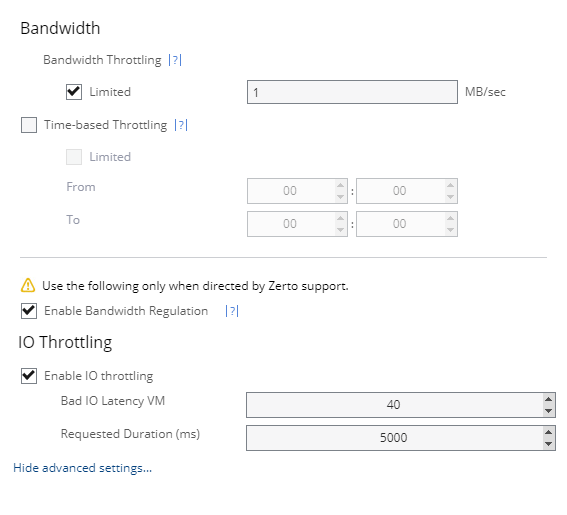567x515 pixels.
Task: Uncheck the Limited bandwidth throttling checkbox
Action: (x=74, y=92)
